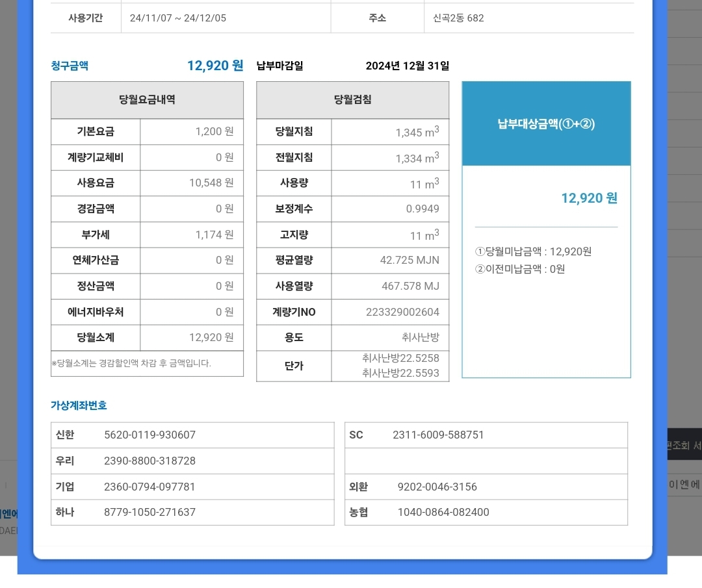The width and height of the screenshot is (702, 588).
Task: Click the 당월미납금액 : 12,920원 line
Action: 533,252
